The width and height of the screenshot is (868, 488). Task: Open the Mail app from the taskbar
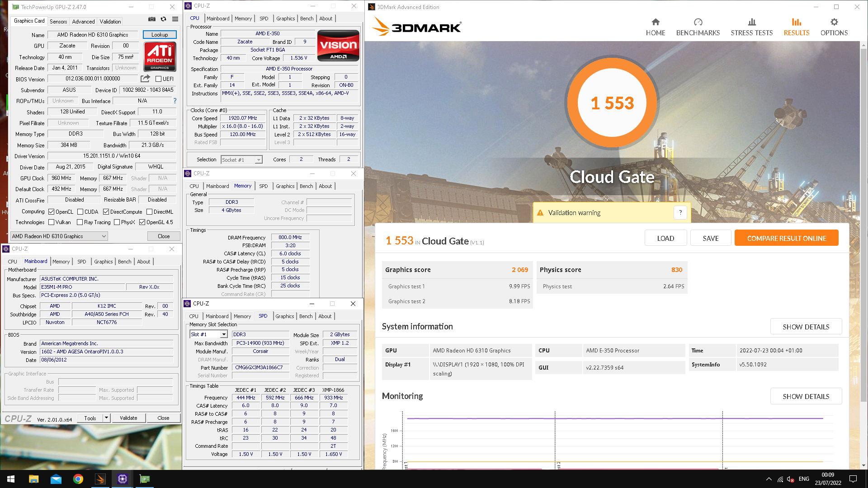[56, 479]
